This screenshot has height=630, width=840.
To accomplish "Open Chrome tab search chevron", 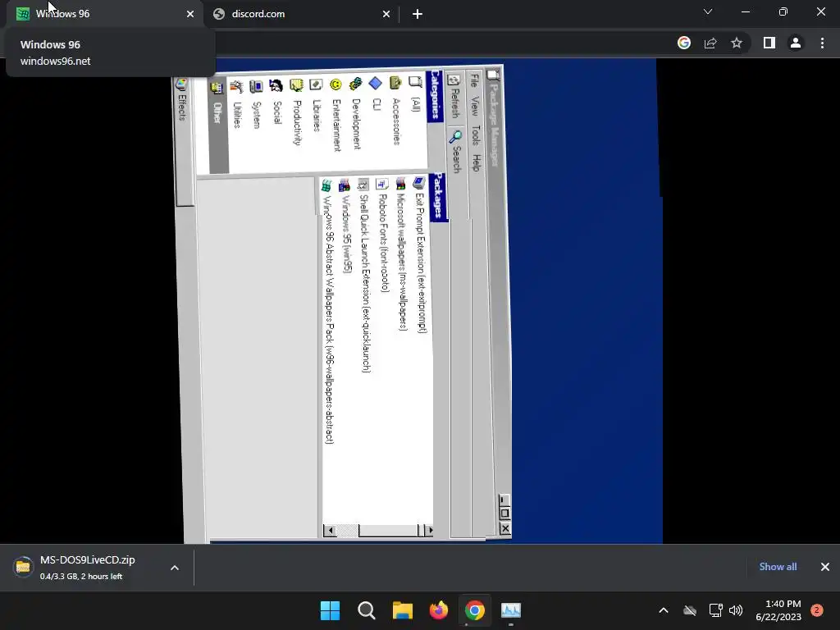I will [x=708, y=11].
